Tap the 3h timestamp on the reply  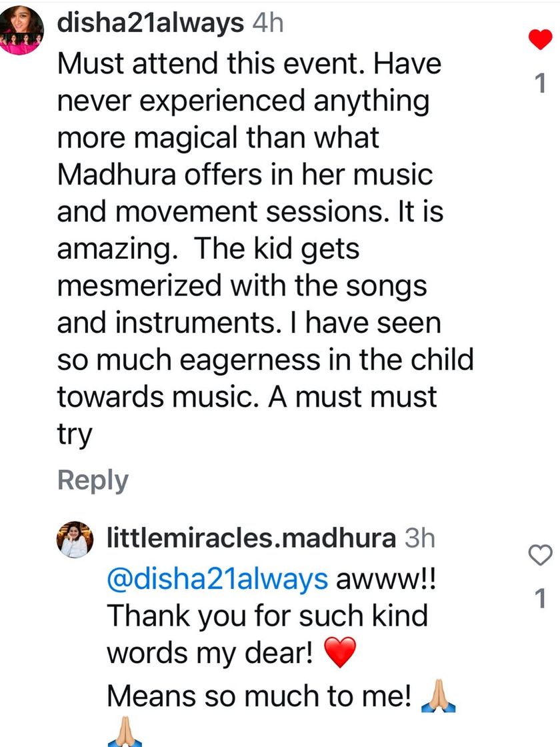[x=420, y=539]
